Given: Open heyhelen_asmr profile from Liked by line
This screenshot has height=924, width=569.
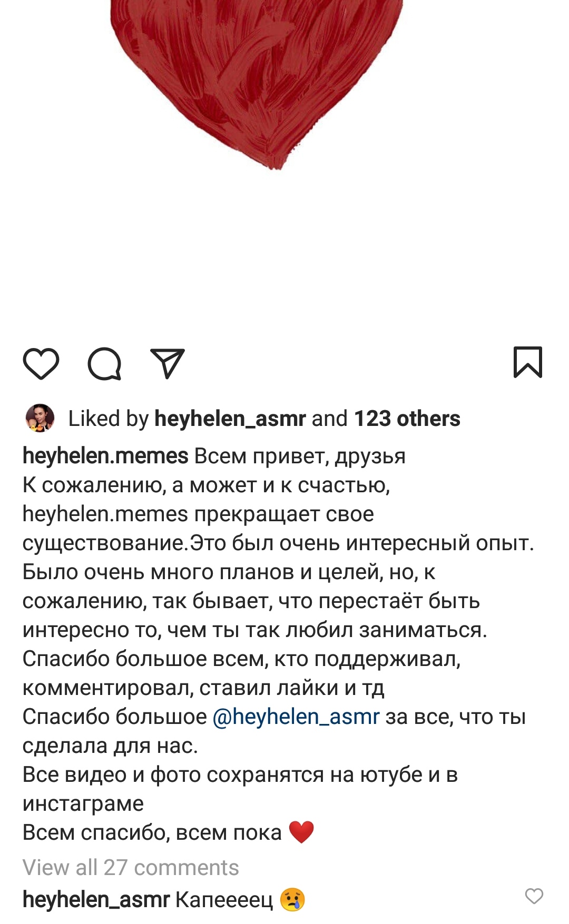Looking at the screenshot, I should click(230, 419).
